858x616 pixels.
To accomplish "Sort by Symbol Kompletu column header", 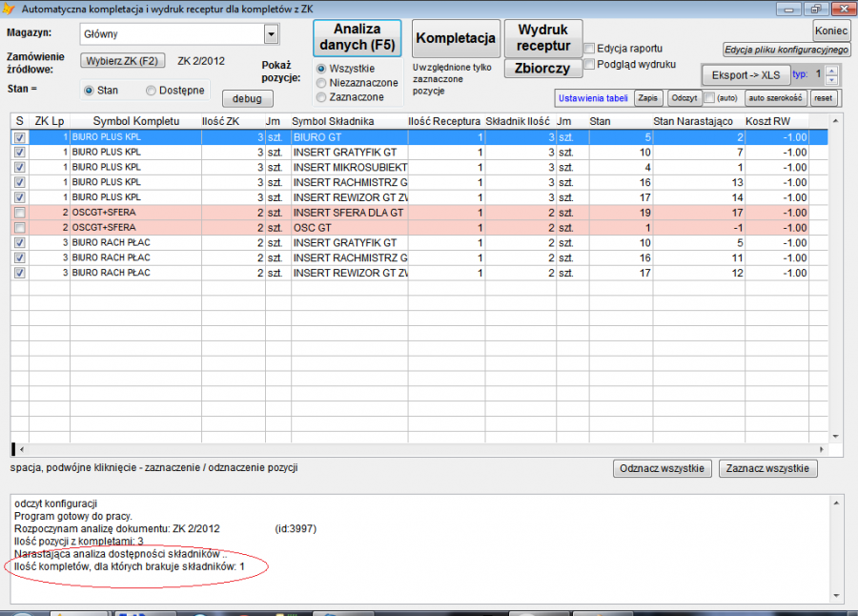I will point(135,121).
